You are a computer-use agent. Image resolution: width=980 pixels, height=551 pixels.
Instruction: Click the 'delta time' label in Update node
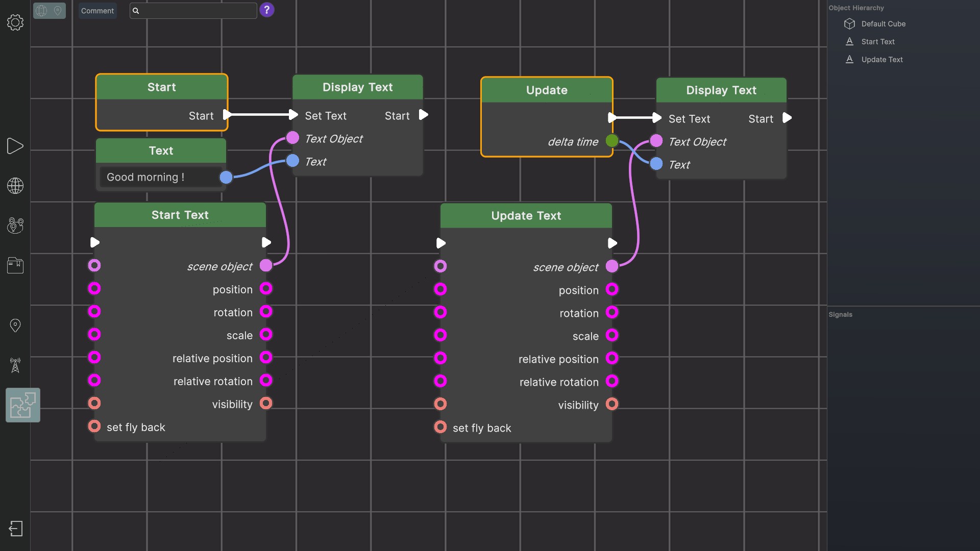point(573,142)
